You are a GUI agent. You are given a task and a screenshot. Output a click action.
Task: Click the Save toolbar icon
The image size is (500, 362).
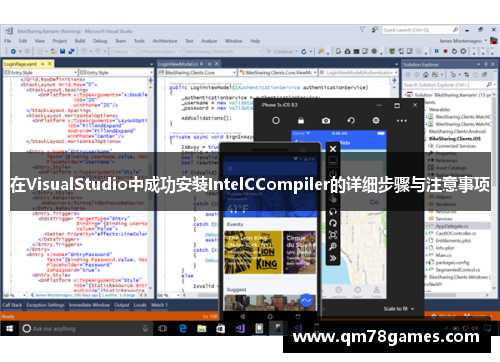[62, 51]
